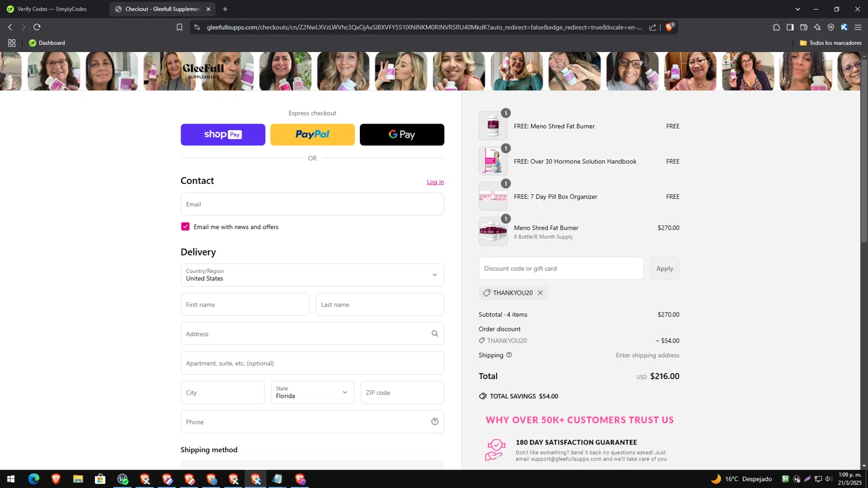Launch Microsoft Edge from taskbar
Screen dimensions: 868x488
click(x=34, y=479)
